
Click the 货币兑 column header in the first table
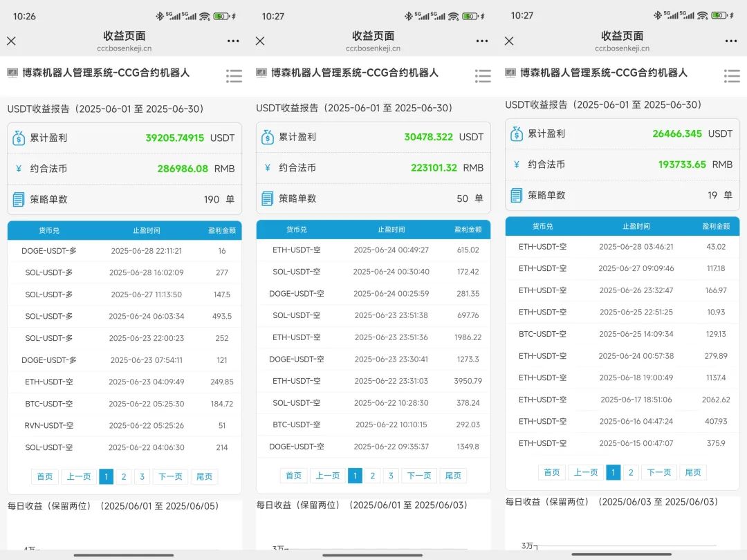(x=48, y=230)
